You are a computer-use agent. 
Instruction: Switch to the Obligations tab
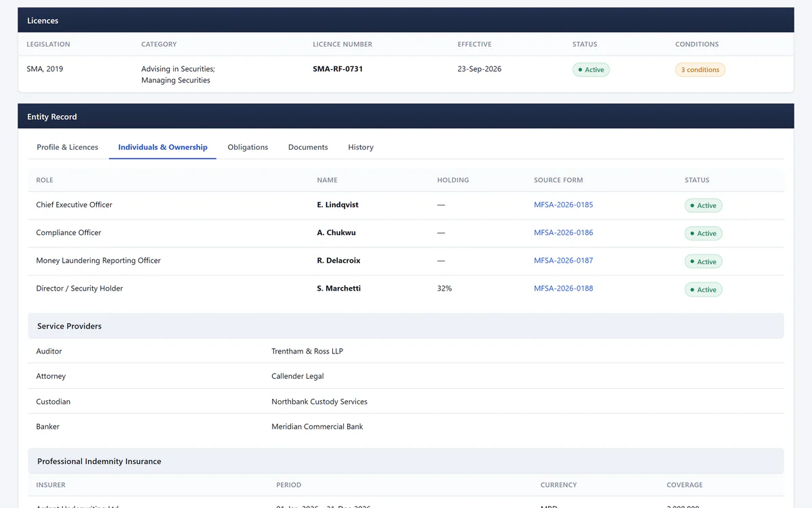click(248, 147)
